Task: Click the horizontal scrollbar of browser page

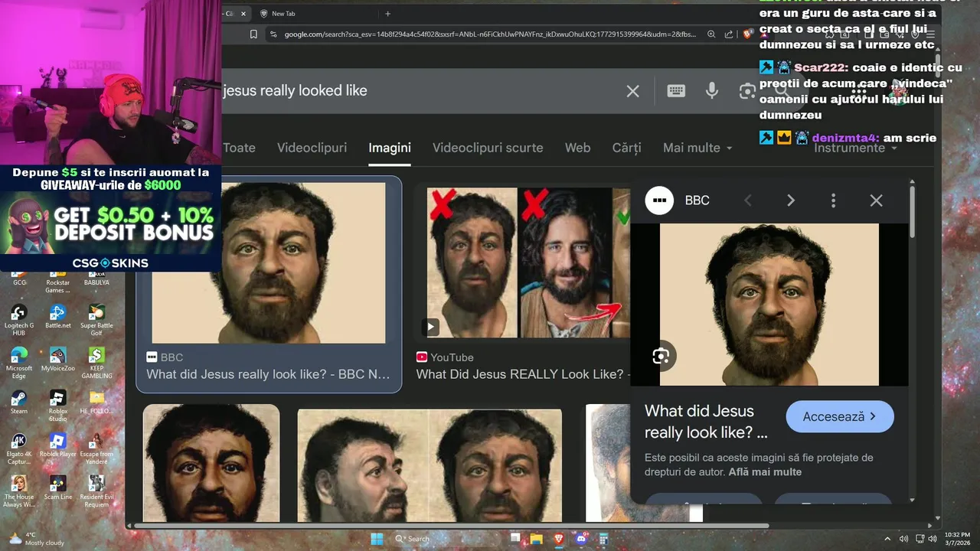Action: click(x=452, y=526)
